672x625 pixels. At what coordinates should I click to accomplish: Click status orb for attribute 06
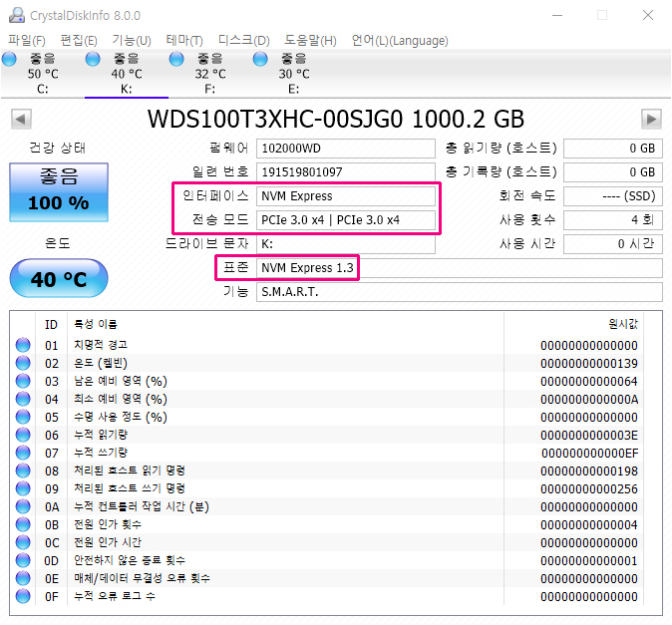pyautogui.click(x=23, y=435)
